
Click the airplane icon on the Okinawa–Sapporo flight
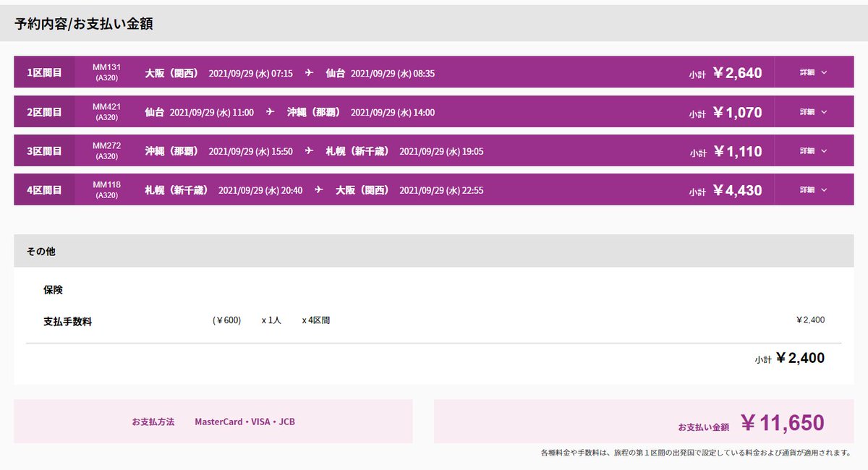coord(308,150)
